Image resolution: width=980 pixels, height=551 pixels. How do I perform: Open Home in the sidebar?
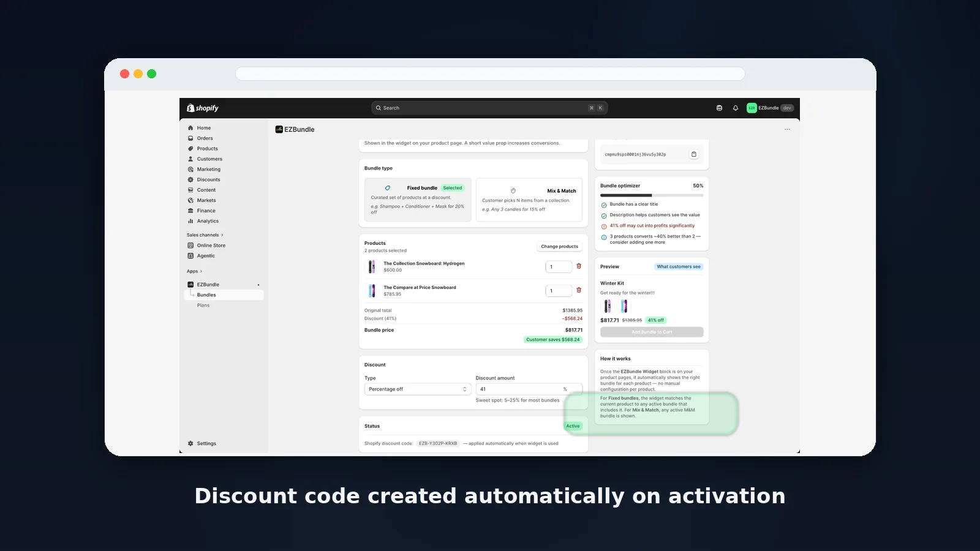[204, 128]
